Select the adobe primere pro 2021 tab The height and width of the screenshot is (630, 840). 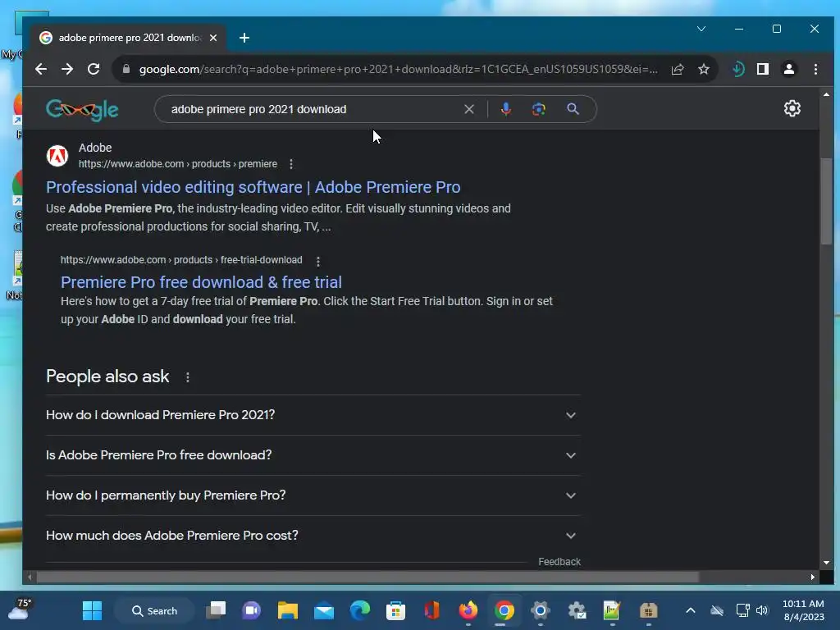pos(127,38)
